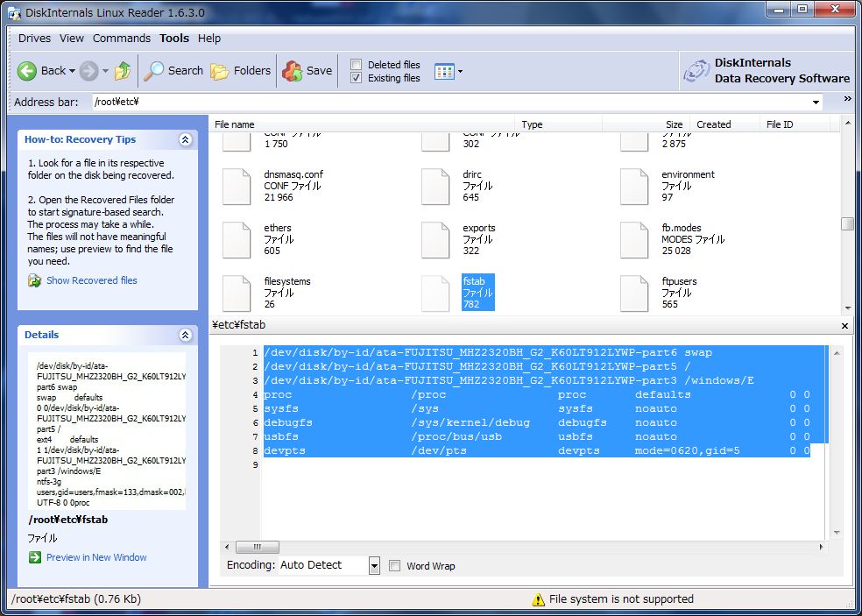Select the drirc file icon

click(x=435, y=187)
